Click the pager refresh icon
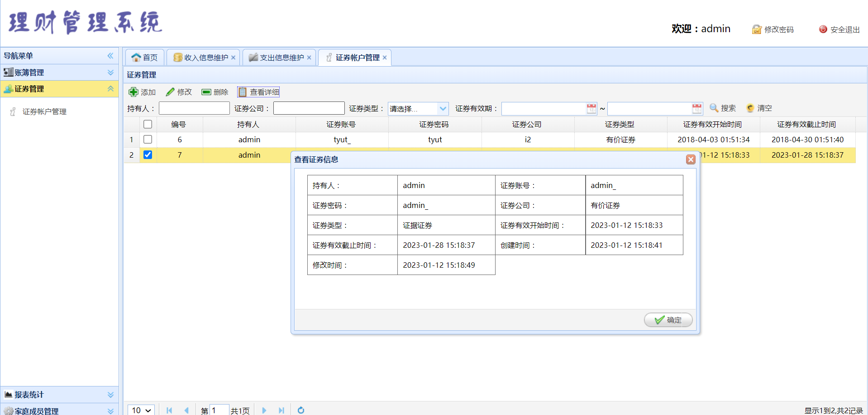The width and height of the screenshot is (868, 415). pos(301,410)
